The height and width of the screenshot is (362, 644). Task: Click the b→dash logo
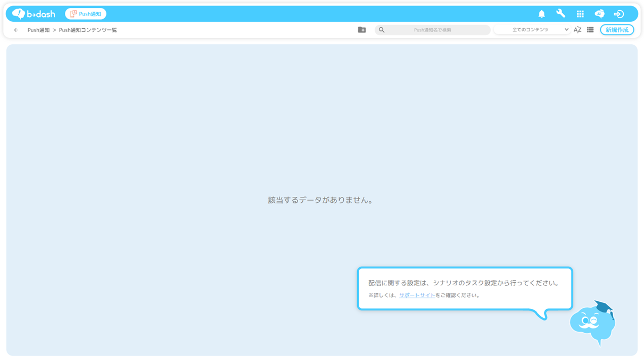click(34, 14)
